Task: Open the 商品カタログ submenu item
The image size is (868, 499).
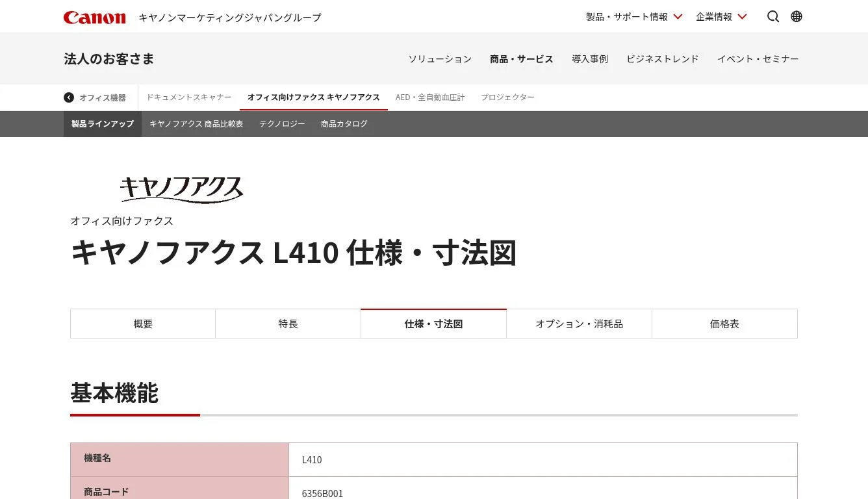Action: tap(344, 124)
